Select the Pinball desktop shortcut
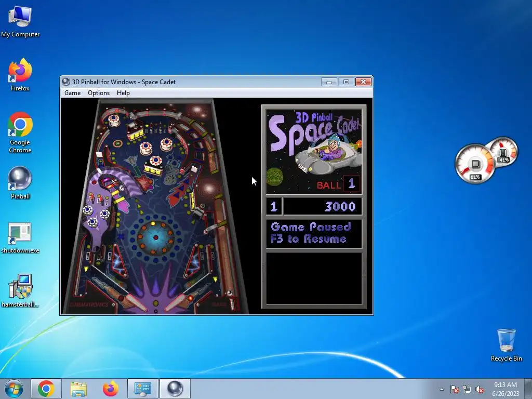Screen dimensions: 532x399 point(20,182)
